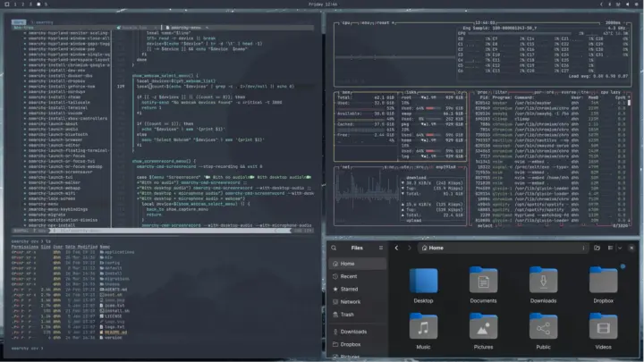Click the bluetooth icon in the top bar

pos(609,4)
